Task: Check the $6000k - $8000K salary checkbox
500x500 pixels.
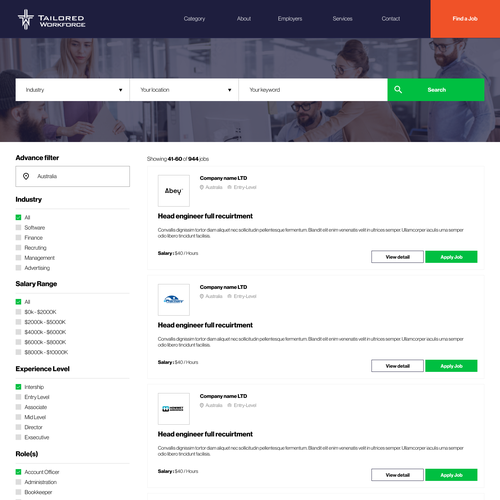Action: click(x=18, y=342)
